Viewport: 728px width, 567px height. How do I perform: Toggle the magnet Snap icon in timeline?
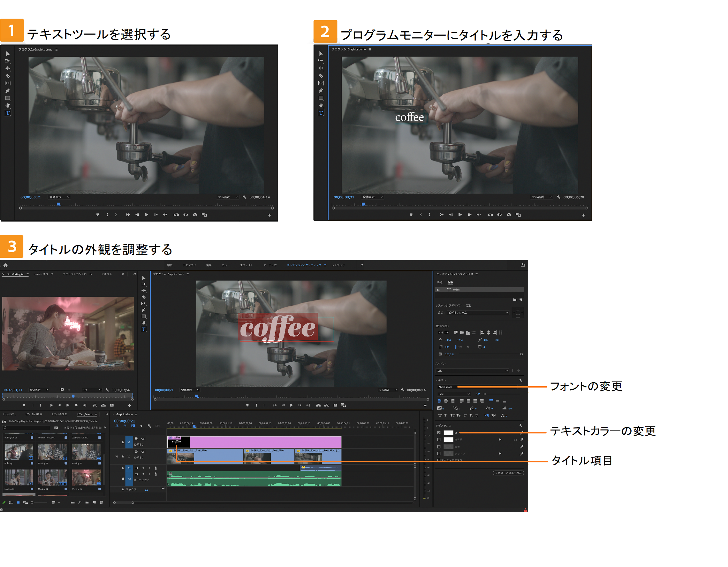click(x=125, y=426)
